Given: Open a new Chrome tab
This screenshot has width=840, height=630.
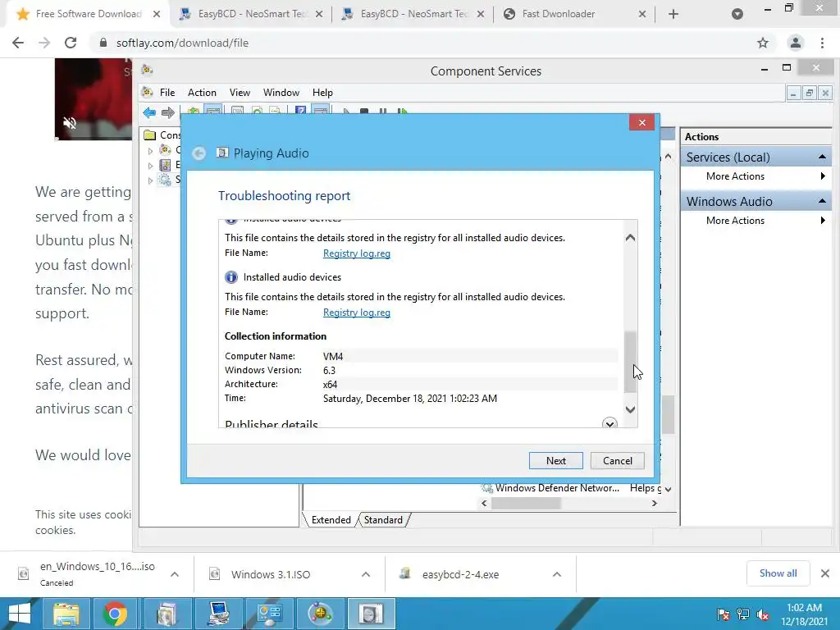Looking at the screenshot, I should 673,14.
